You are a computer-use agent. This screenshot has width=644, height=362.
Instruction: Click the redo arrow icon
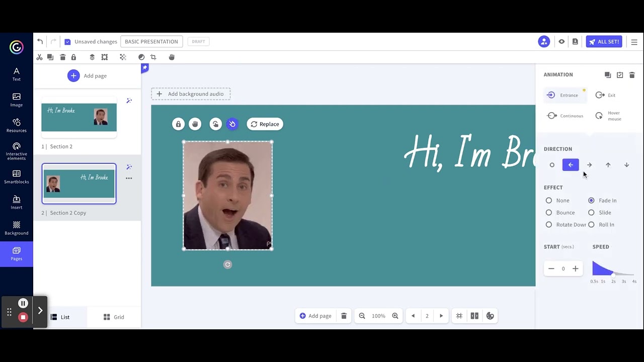[x=53, y=42]
